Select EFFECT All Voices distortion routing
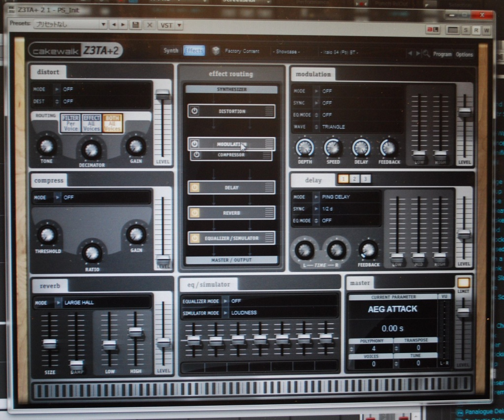This screenshot has height=420, width=504. coord(92,123)
